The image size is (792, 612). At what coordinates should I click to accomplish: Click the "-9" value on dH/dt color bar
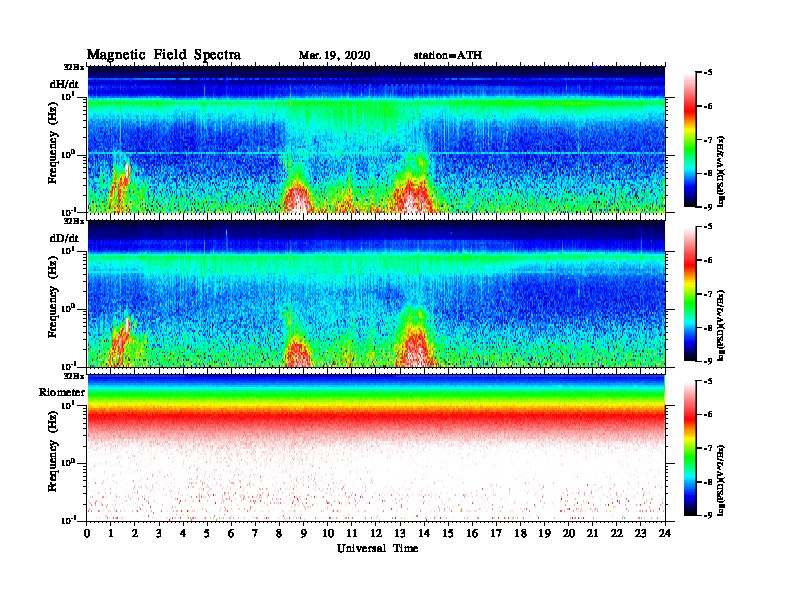click(708, 207)
